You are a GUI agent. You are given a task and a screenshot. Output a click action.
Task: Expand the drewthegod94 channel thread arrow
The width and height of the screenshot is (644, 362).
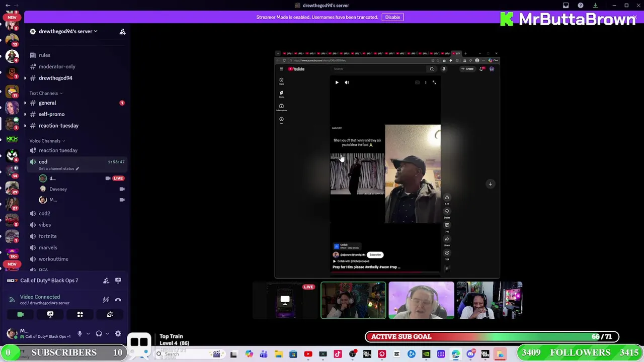25,78
